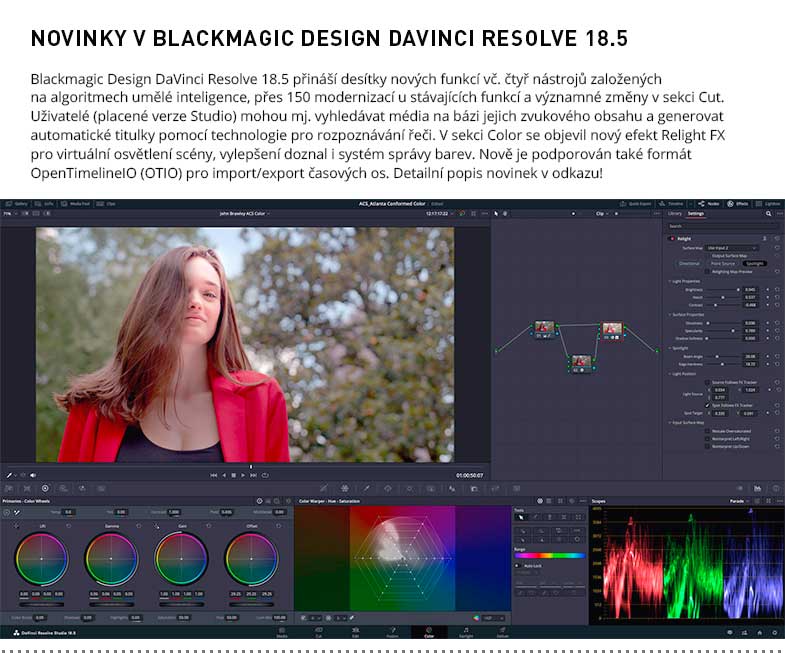Open the Sizing palette
Viewport: 785px width, 653px height.
495,488
